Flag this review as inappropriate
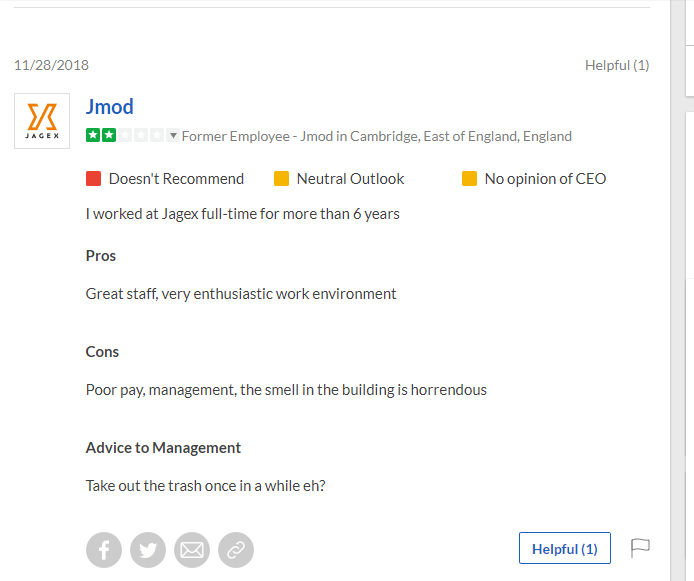This screenshot has height=581, width=694. pyautogui.click(x=640, y=548)
